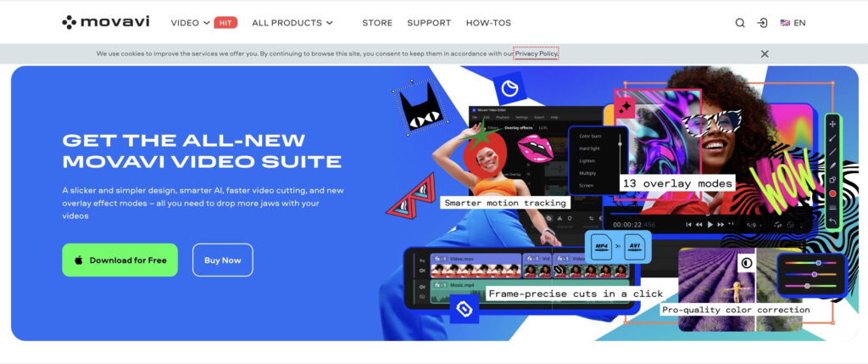Open the HOW-TOS section
This screenshot has height=364, width=868.
pyautogui.click(x=489, y=23)
